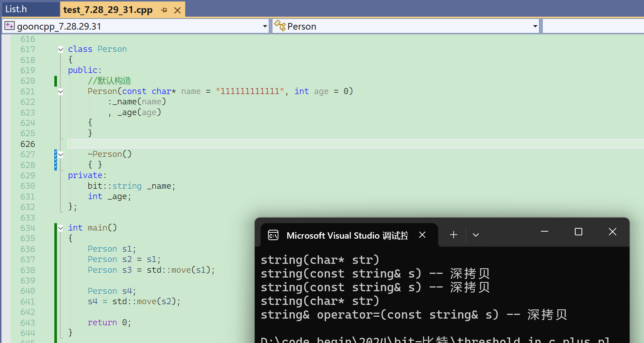Open the Person class scope dropdown

coord(535,26)
